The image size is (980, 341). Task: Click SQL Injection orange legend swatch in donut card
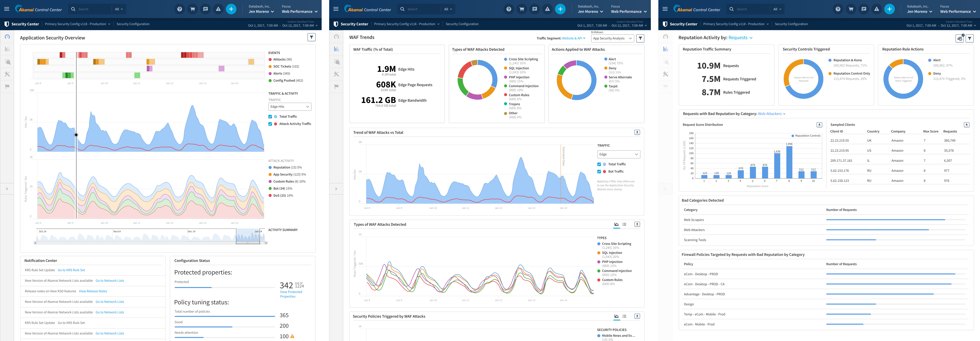pyautogui.click(x=506, y=68)
